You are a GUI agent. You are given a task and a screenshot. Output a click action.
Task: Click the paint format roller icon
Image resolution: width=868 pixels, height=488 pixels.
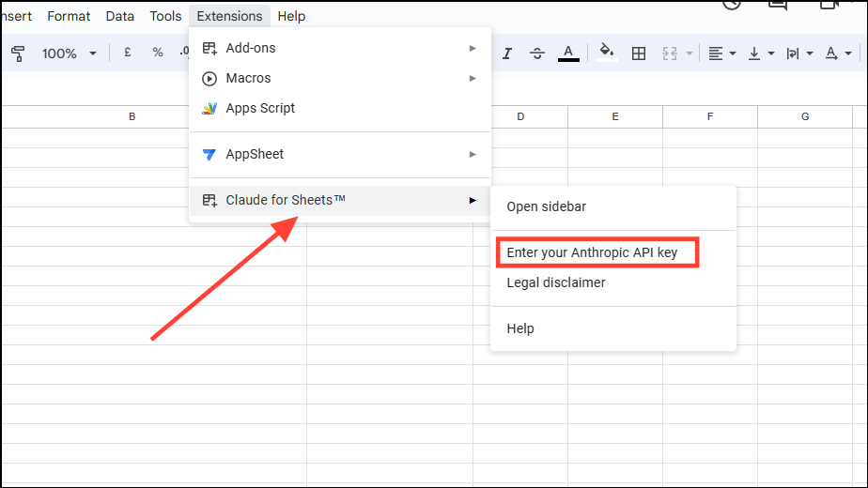pyautogui.click(x=18, y=53)
